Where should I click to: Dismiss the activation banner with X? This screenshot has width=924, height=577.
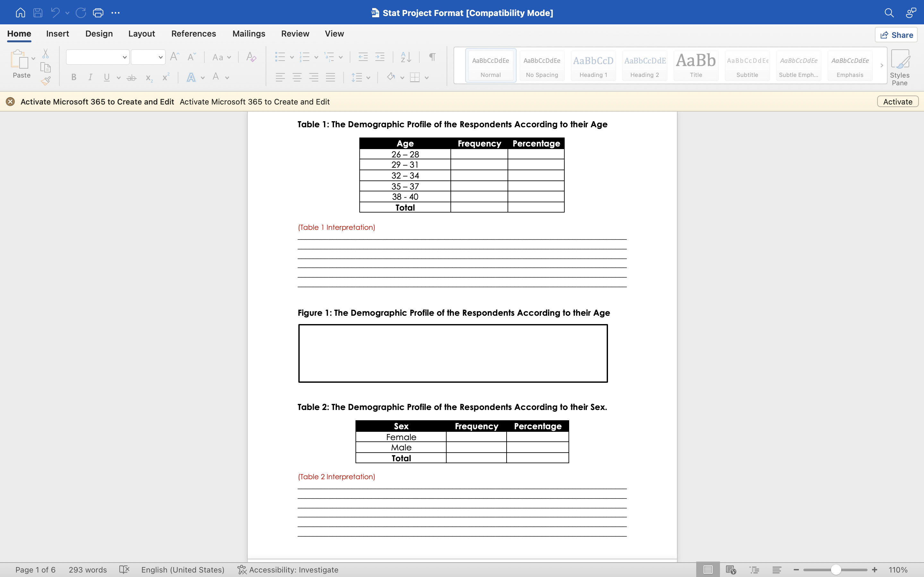tap(10, 102)
